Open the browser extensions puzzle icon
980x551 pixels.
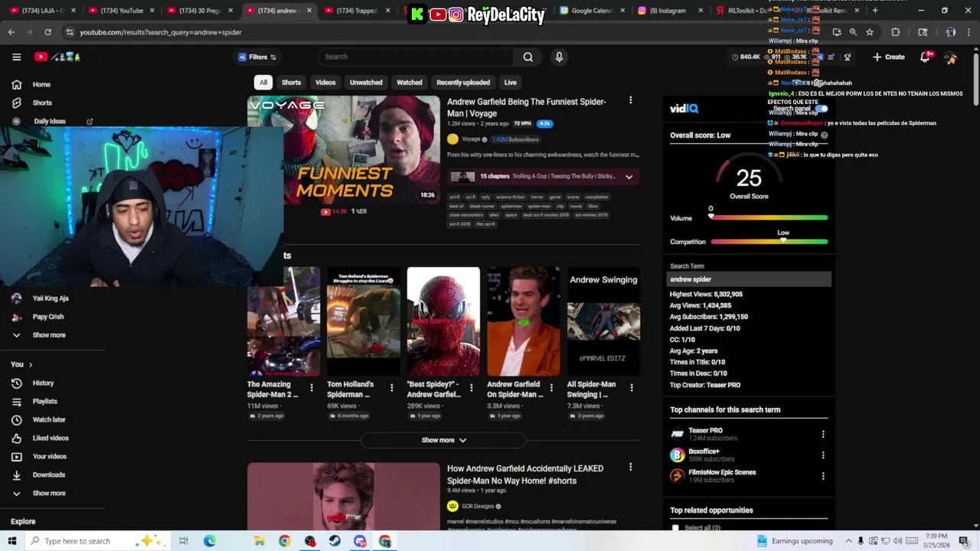[x=896, y=32]
